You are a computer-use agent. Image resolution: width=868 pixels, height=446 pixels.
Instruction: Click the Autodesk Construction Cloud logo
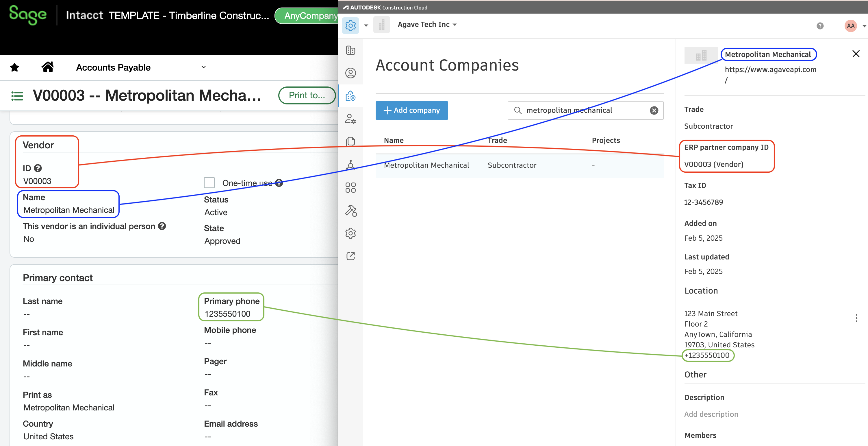[385, 8]
